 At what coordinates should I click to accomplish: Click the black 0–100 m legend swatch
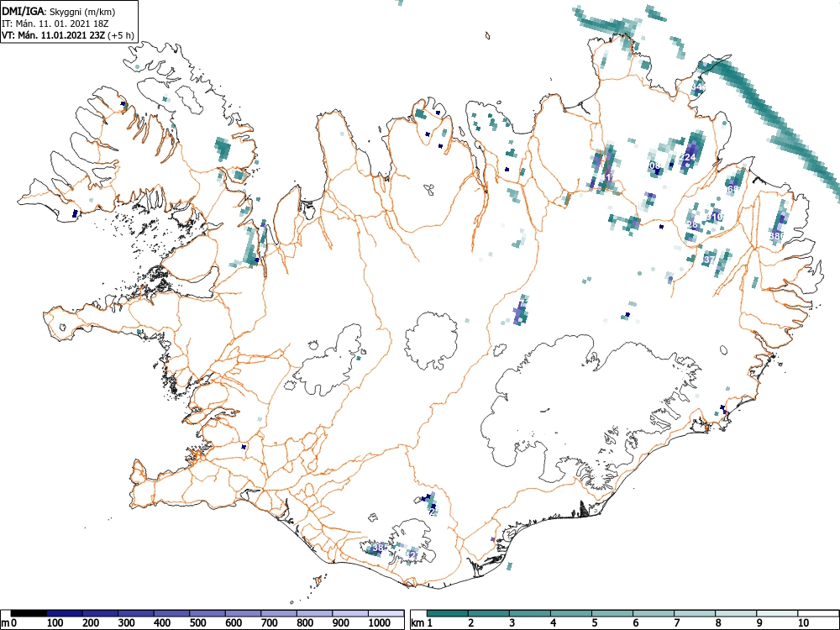coord(29,613)
